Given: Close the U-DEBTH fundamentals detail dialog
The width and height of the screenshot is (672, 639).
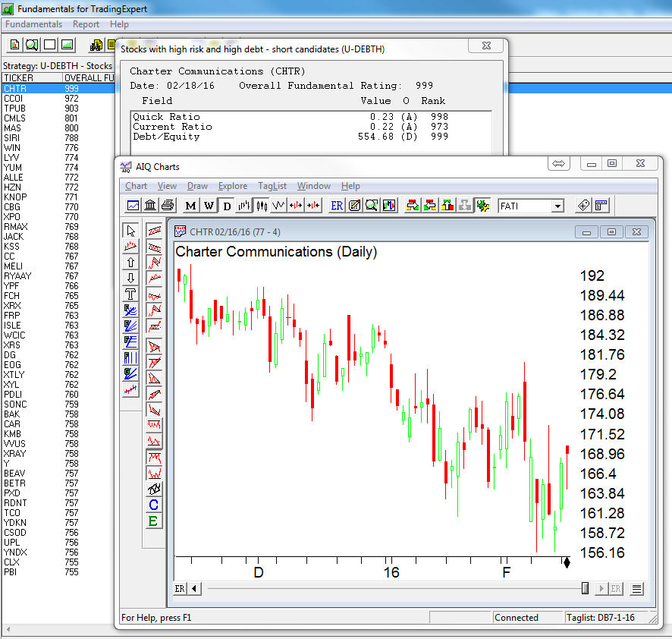Looking at the screenshot, I should click(486, 46).
